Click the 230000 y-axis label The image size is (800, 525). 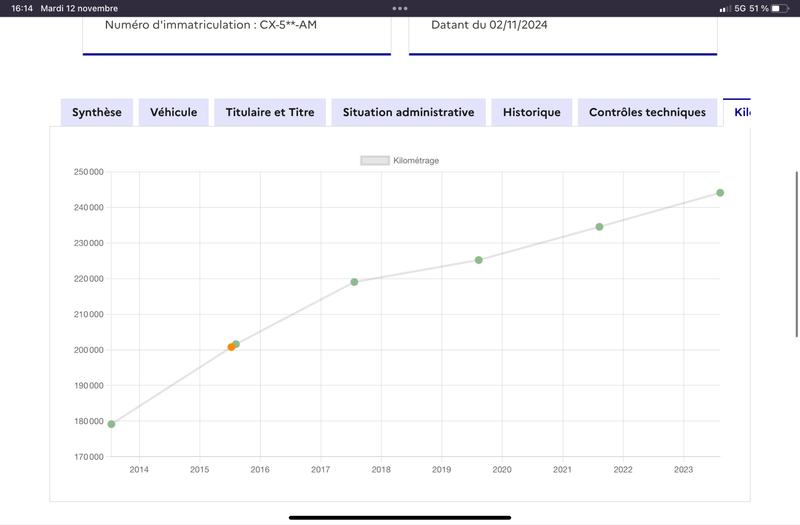pos(89,243)
